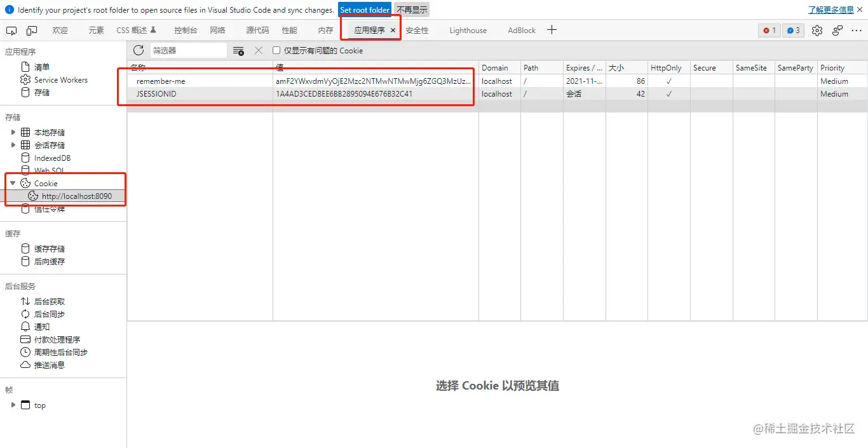Screen dimensions: 868x448
Task: Toggle the device emulation icon
Action: 32,31
